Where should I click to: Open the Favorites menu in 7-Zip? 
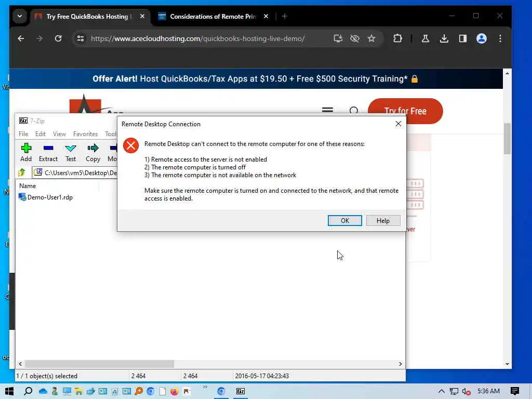coord(85,134)
